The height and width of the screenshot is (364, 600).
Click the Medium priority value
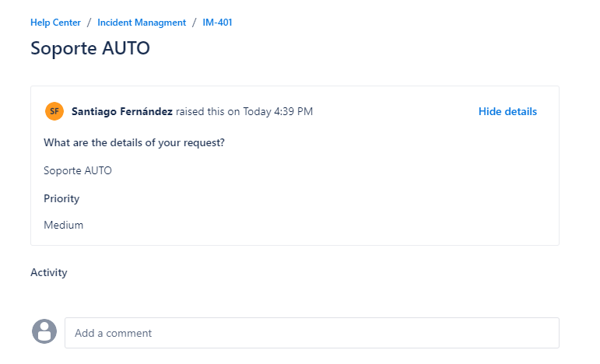coord(64,225)
